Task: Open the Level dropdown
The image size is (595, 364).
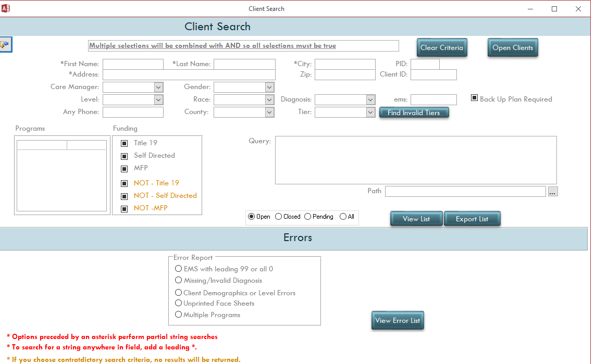Action: pyautogui.click(x=158, y=99)
